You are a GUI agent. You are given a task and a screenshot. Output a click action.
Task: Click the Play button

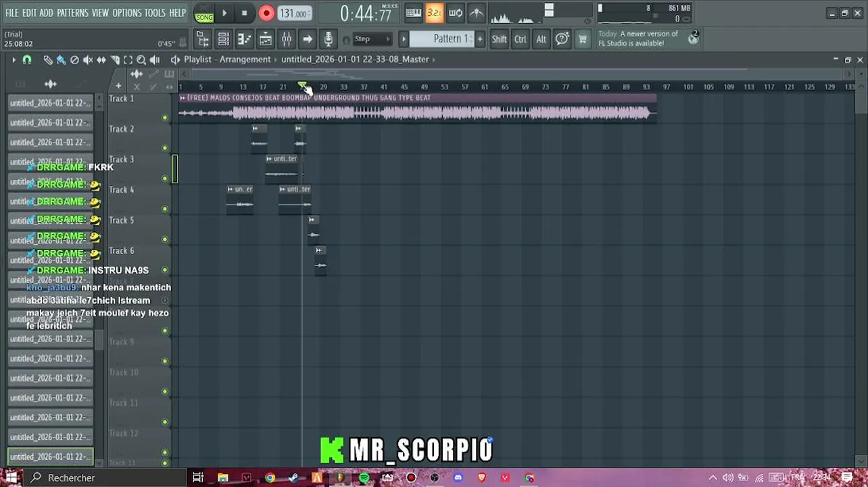(224, 14)
